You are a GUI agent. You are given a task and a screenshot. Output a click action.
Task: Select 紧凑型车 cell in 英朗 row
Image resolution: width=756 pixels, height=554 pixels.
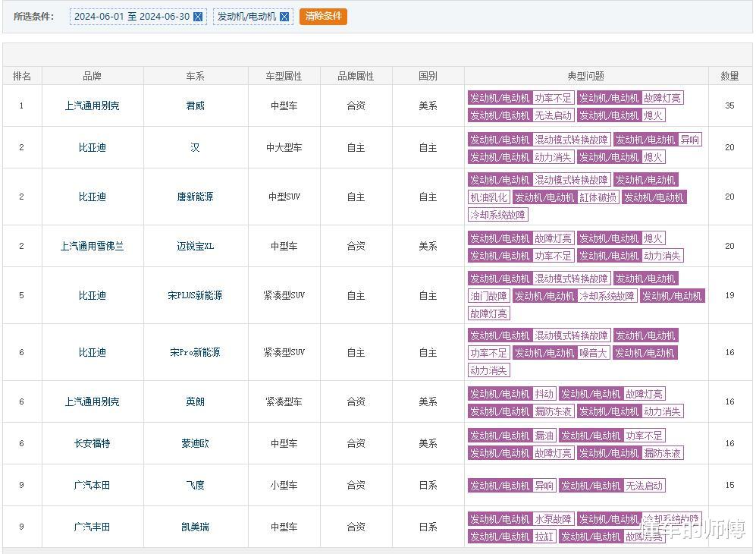284,401
